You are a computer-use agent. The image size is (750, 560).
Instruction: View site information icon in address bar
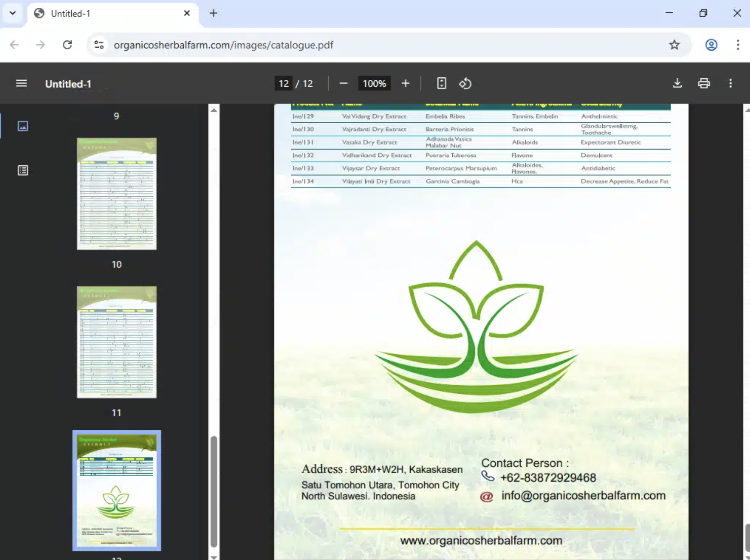pyautogui.click(x=99, y=45)
